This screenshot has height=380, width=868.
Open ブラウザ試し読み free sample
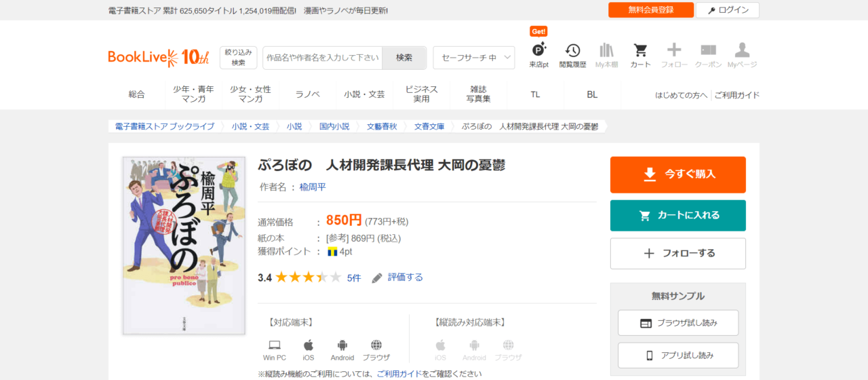click(677, 323)
